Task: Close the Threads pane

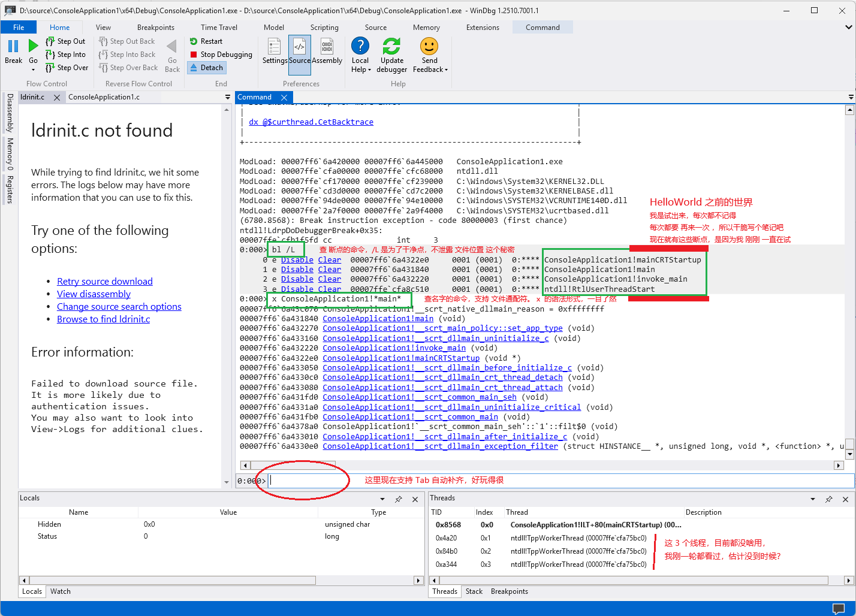Action: [845, 499]
